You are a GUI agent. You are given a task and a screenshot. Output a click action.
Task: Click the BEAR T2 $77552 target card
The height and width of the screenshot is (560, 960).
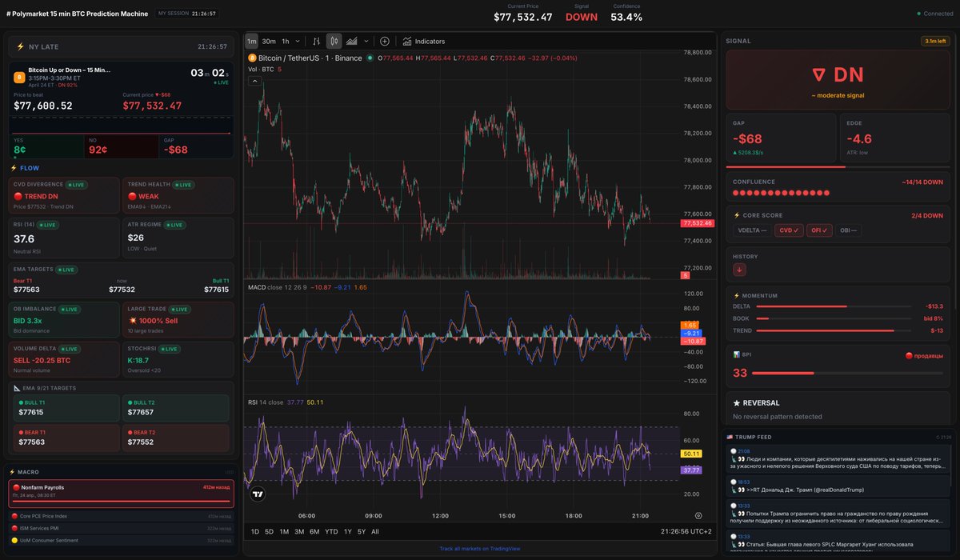pyautogui.click(x=175, y=438)
